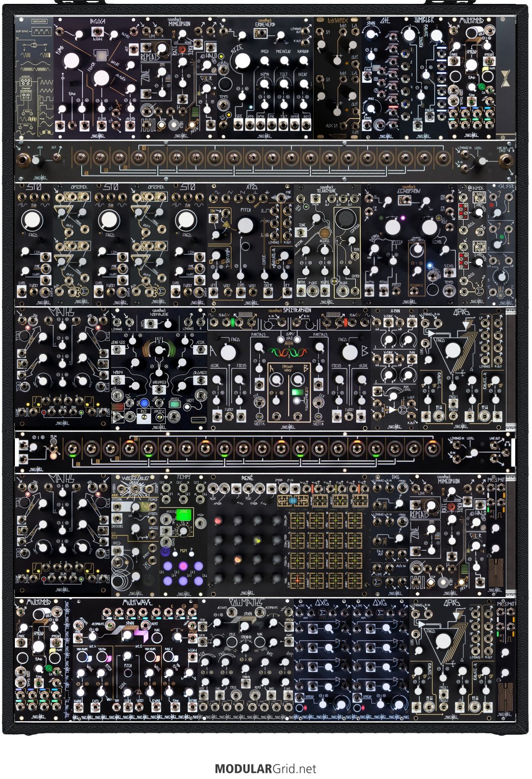Viewport: 532px width, 779px height.
Task: Turn the Pitch knob on XPO
Action: (x=245, y=225)
